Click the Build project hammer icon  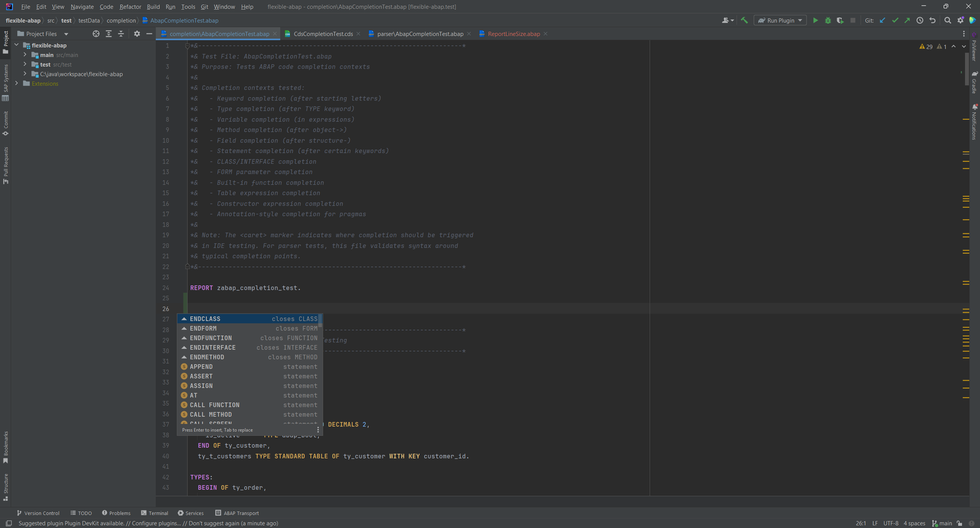click(744, 20)
